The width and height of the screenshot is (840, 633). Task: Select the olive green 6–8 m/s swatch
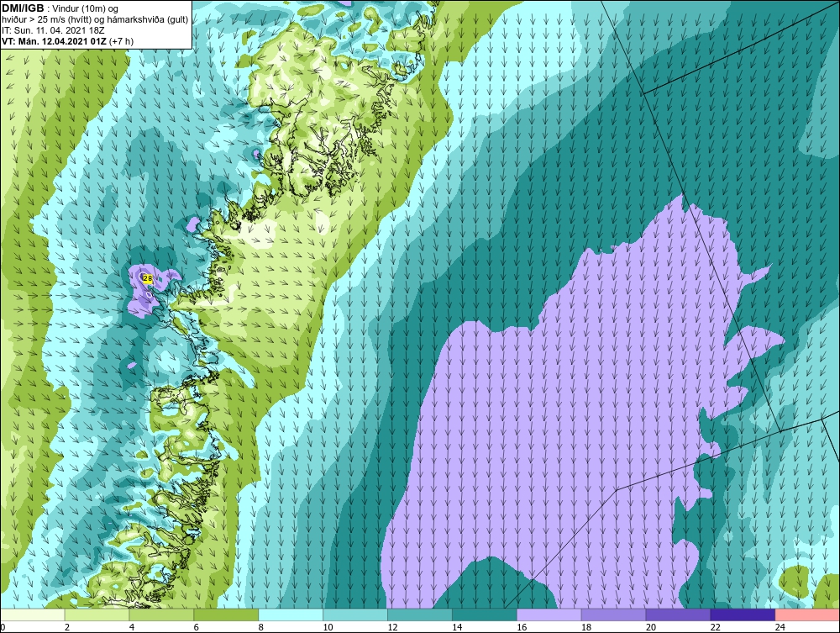tap(226, 615)
